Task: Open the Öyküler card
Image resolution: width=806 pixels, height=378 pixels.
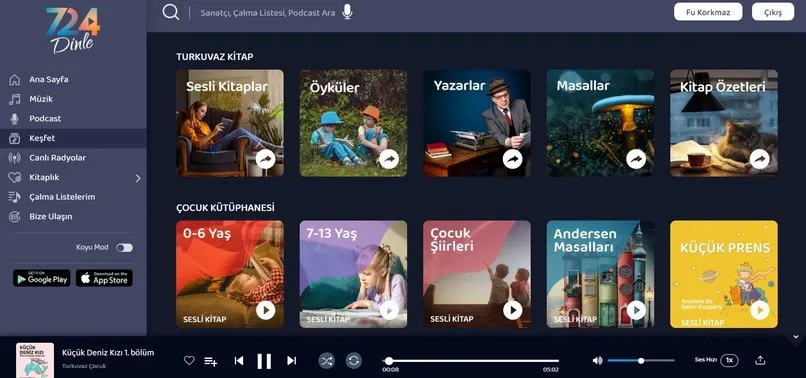Action: point(353,123)
